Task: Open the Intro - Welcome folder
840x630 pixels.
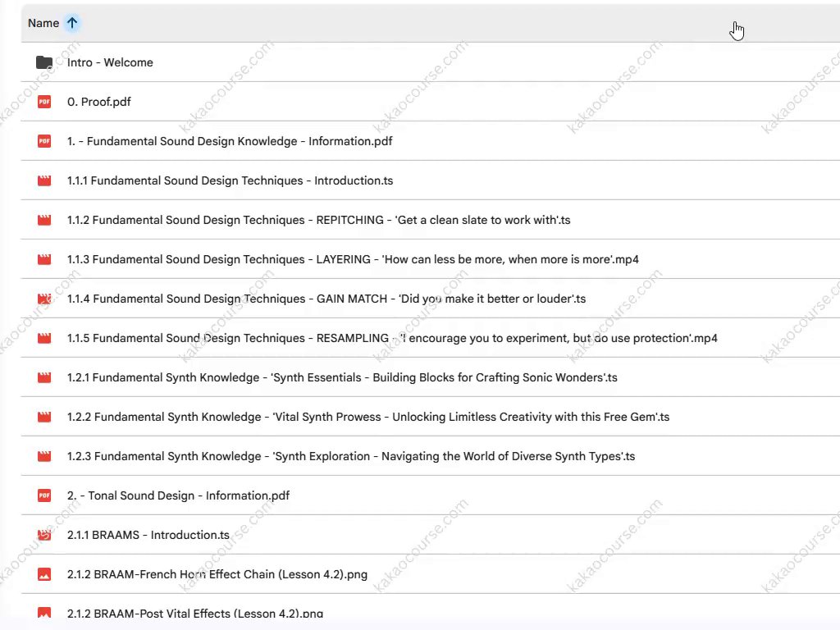Action: click(x=110, y=62)
